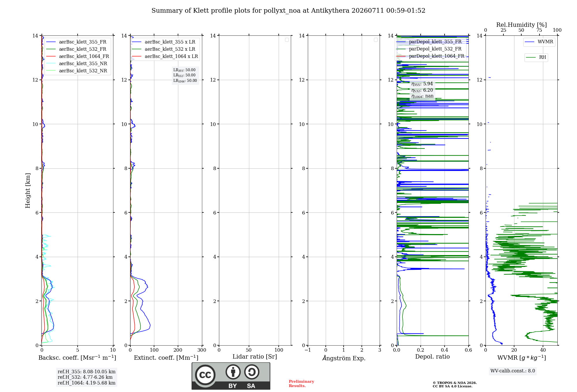
Task: Click the Preliminary Results red text
Action: [301, 384]
